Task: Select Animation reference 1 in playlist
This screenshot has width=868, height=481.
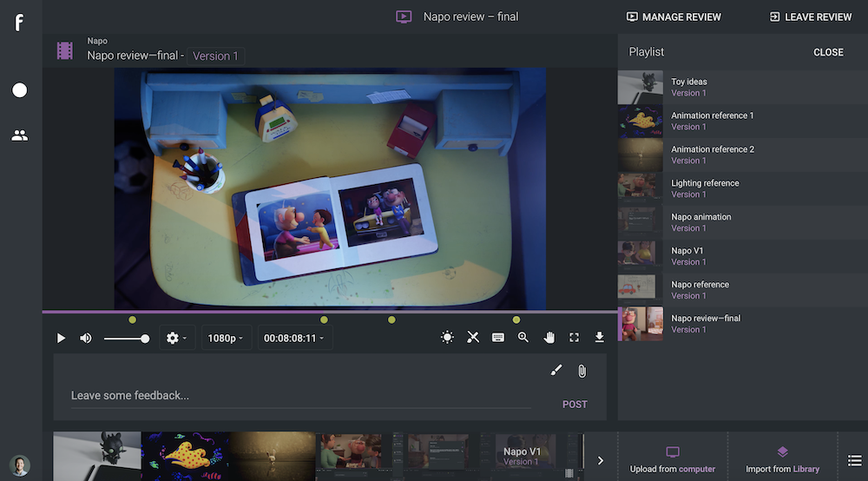Action: click(x=742, y=121)
